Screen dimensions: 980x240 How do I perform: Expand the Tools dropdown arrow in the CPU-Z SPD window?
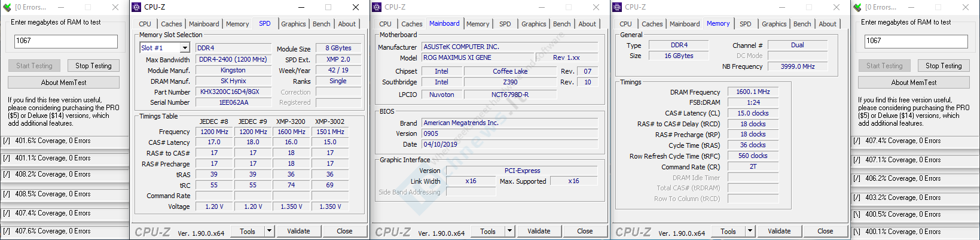269,231
